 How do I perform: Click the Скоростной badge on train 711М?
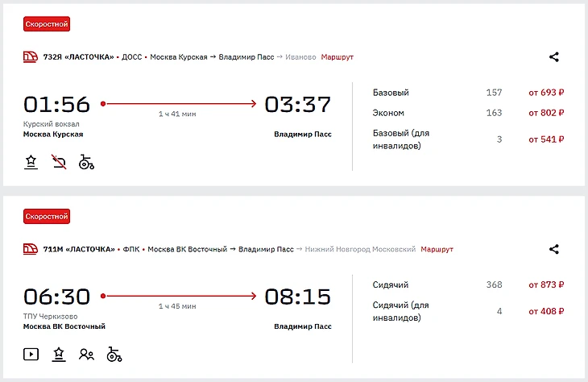[x=47, y=216]
